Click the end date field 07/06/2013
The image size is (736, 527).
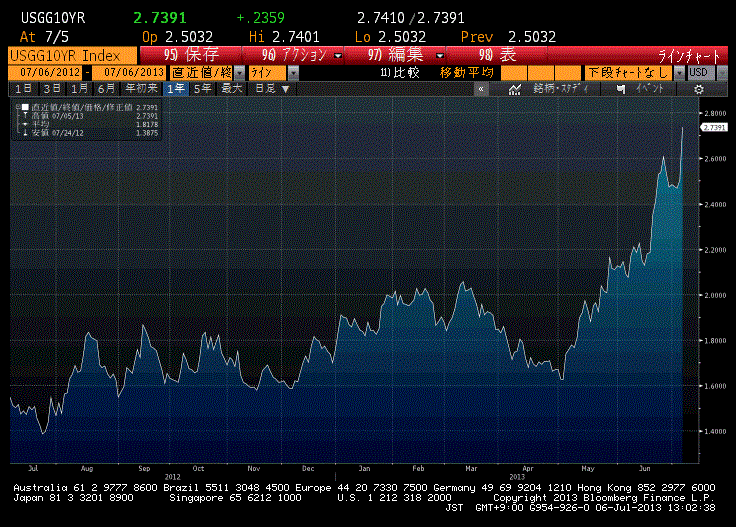coord(129,73)
